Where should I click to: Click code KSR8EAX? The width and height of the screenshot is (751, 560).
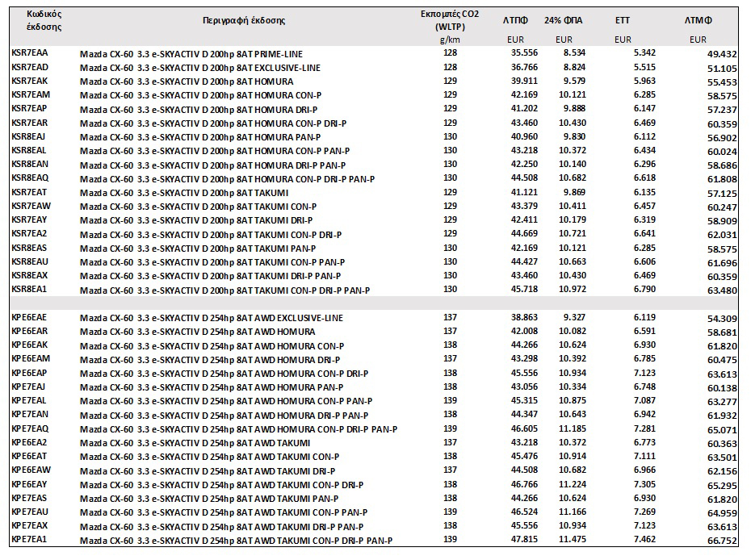(x=30, y=275)
